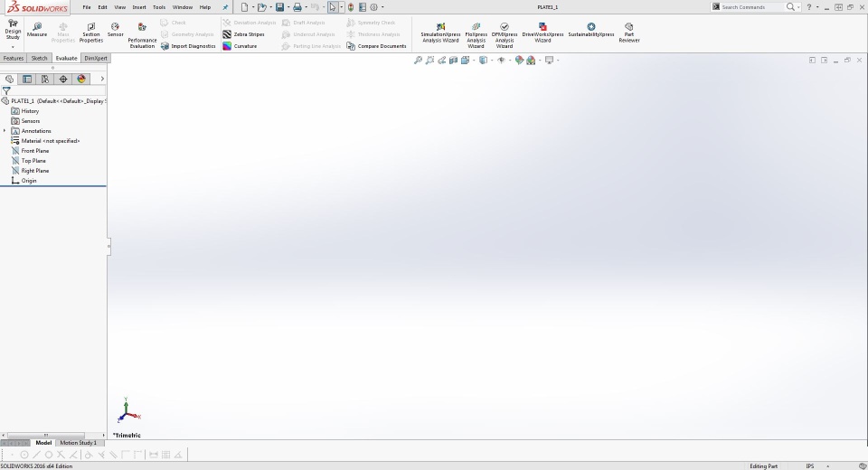This screenshot has height=470, width=868.
Task: Print with the printer icon
Action: coord(297,7)
